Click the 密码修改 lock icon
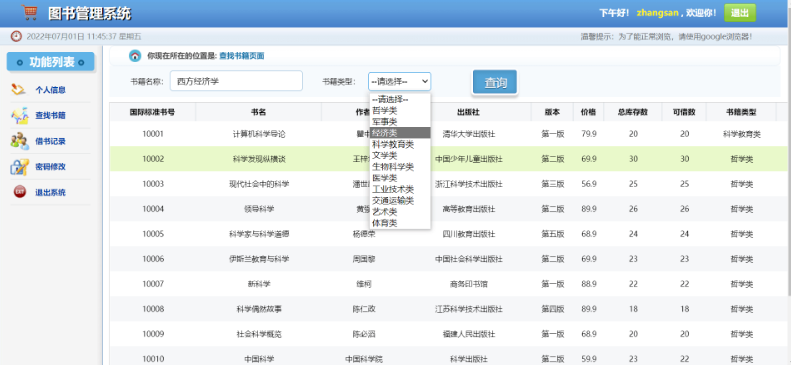Viewport: 791px width, 365px height. [x=20, y=166]
